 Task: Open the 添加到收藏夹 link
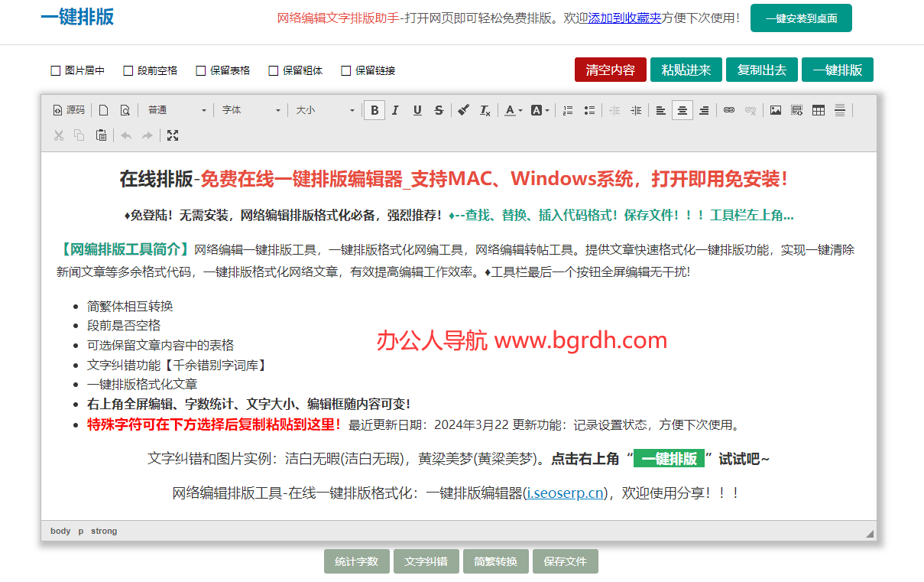pos(624,18)
